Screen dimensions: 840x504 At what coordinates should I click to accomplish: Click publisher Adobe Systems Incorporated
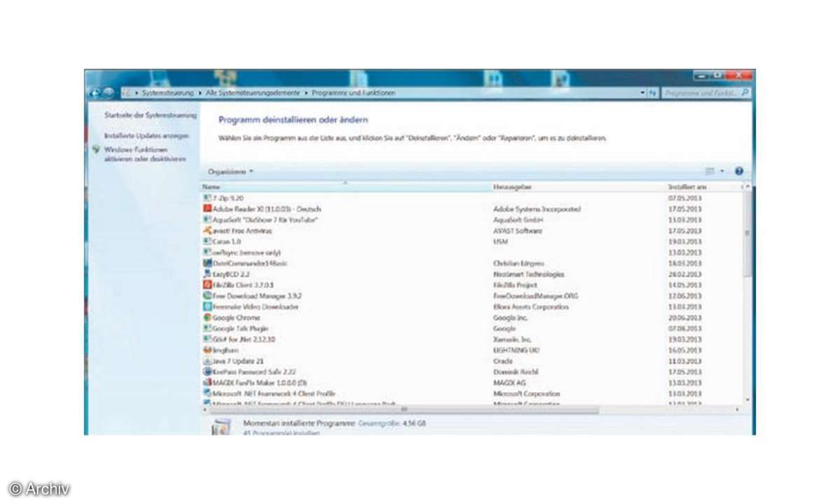point(537,209)
